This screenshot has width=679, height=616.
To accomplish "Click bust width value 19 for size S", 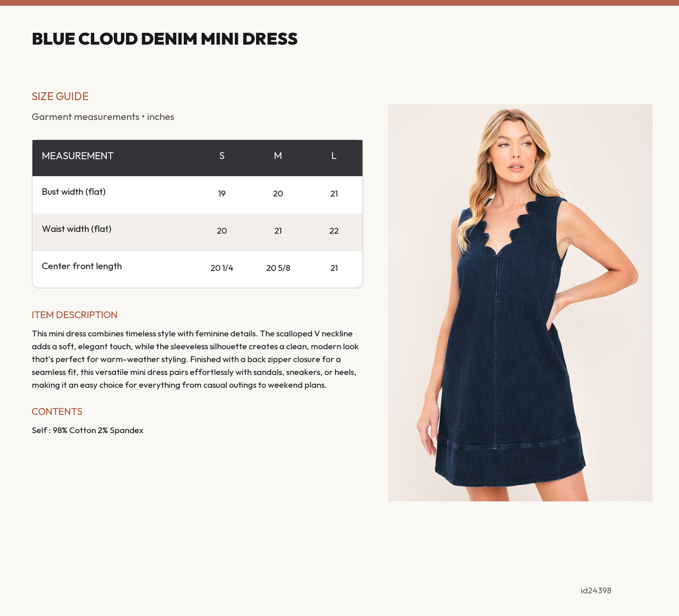I will [x=222, y=194].
